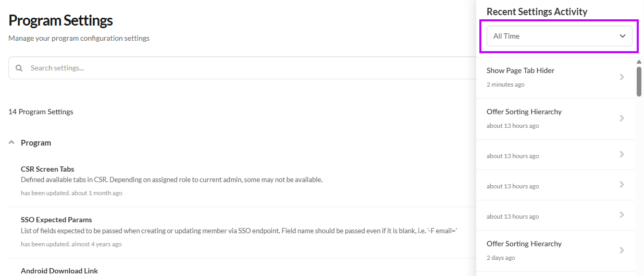The height and width of the screenshot is (276, 644).
Task: Open the SSO Expected Params setting
Action: [x=56, y=220]
